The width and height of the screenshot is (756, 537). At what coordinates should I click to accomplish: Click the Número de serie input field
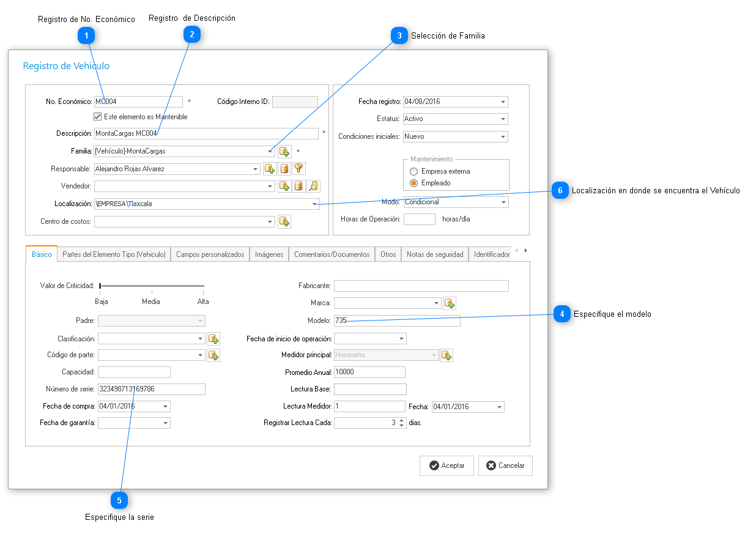pyautogui.click(x=151, y=390)
